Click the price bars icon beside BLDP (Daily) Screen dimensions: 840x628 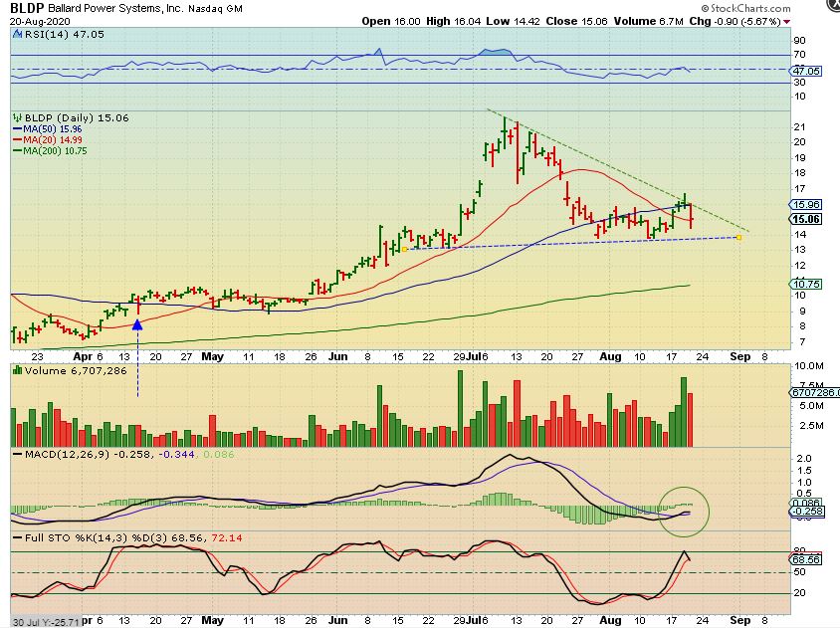(17, 117)
